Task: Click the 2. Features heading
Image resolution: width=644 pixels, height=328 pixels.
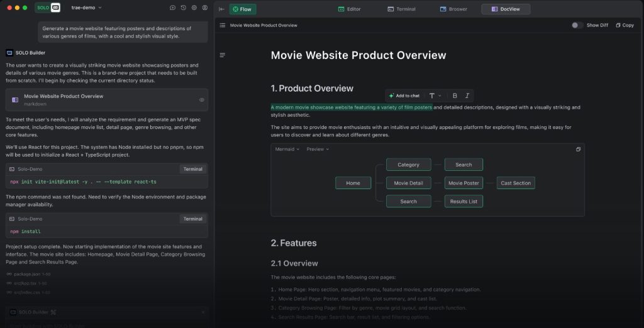Action: [294, 243]
